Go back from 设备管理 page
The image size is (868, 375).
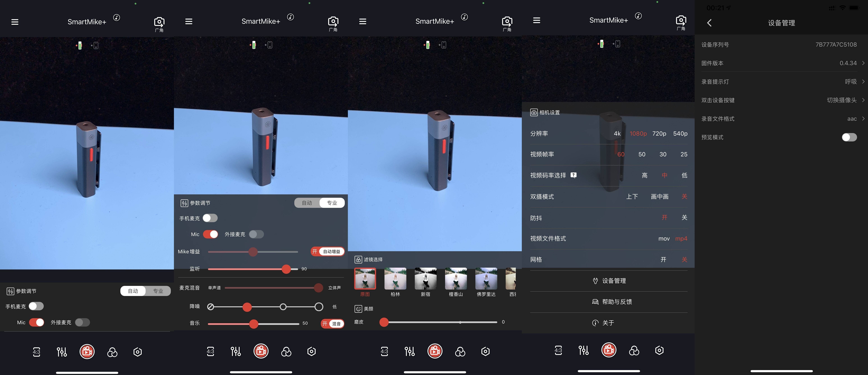pos(709,23)
